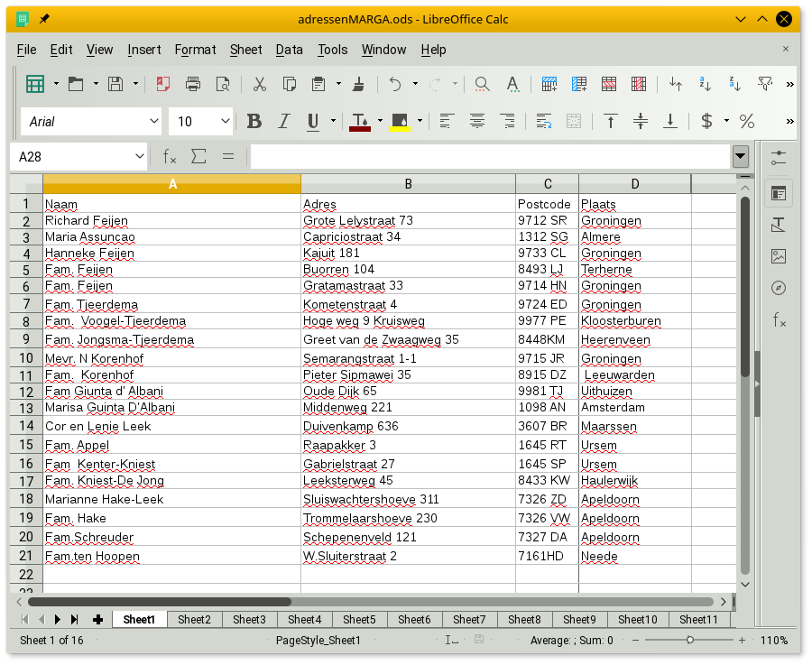The width and height of the screenshot is (812, 665).
Task: Open the Data menu
Action: point(289,50)
